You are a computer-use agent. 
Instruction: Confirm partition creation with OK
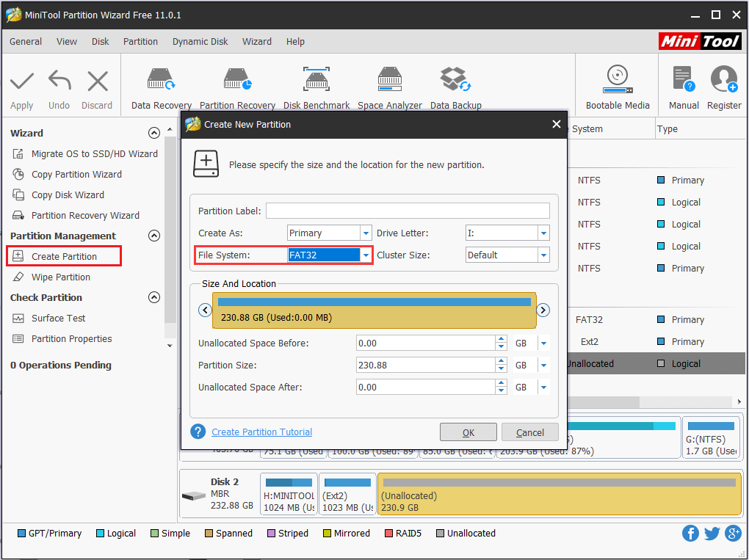point(468,432)
